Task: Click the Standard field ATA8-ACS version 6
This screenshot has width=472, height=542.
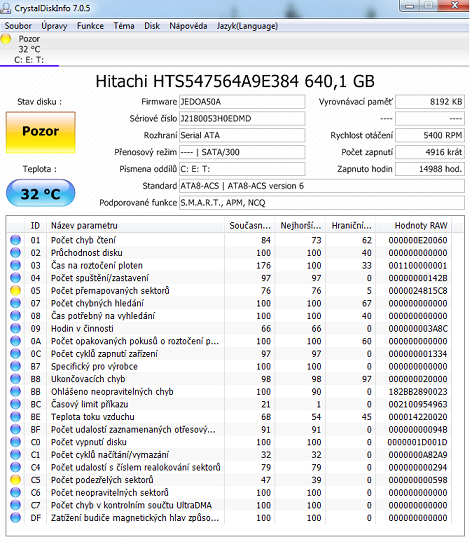Action: (x=322, y=186)
